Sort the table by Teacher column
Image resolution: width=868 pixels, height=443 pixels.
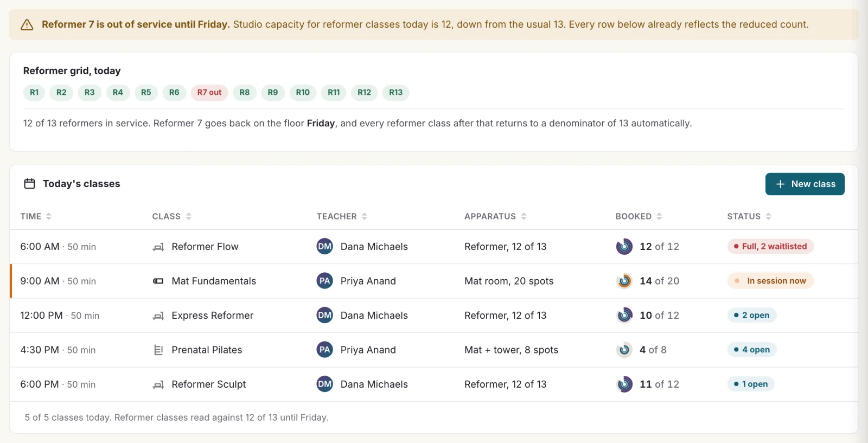pos(342,216)
